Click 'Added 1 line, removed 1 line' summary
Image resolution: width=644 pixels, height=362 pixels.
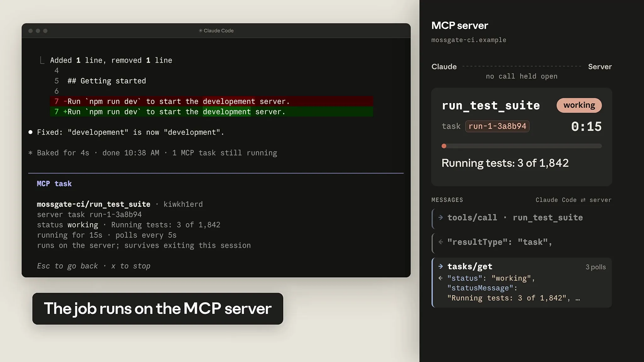111,60
